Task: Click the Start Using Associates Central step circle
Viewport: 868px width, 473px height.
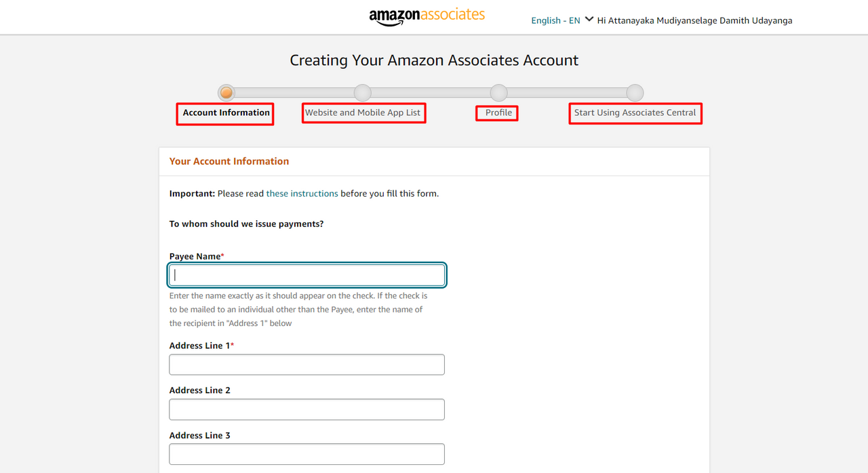Action: click(635, 93)
